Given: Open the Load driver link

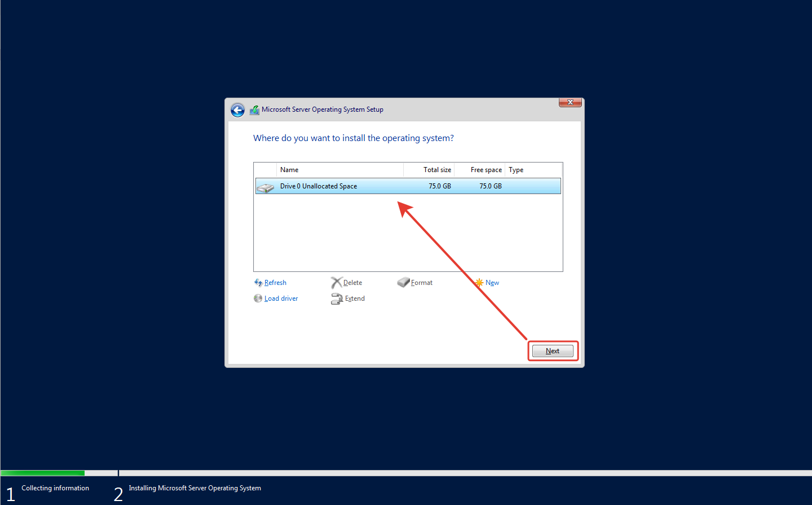Looking at the screenshot, I should point(281,298).
